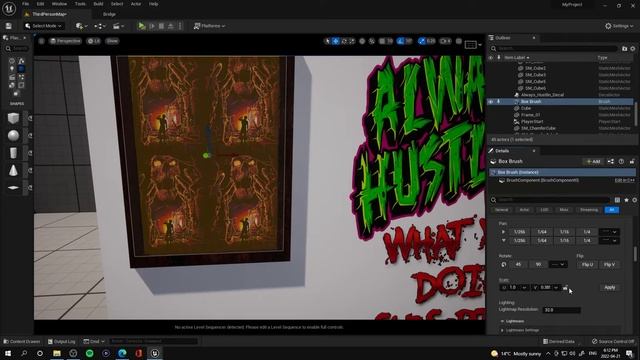The height and width of the screenshot is (360, 640).
Task: Open the play options three-dot menu
Action: point(180,26)
